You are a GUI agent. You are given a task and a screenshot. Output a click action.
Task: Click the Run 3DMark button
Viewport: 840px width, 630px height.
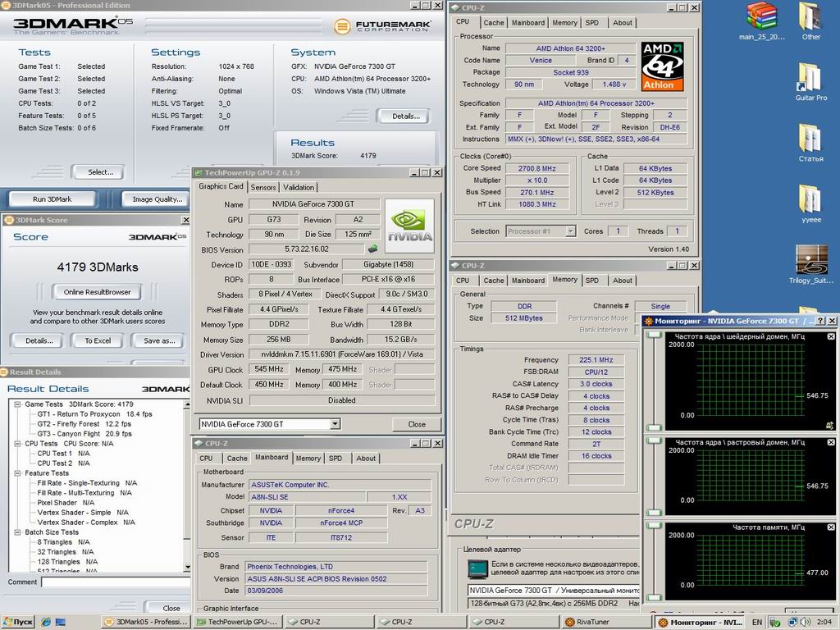[52, 199]
